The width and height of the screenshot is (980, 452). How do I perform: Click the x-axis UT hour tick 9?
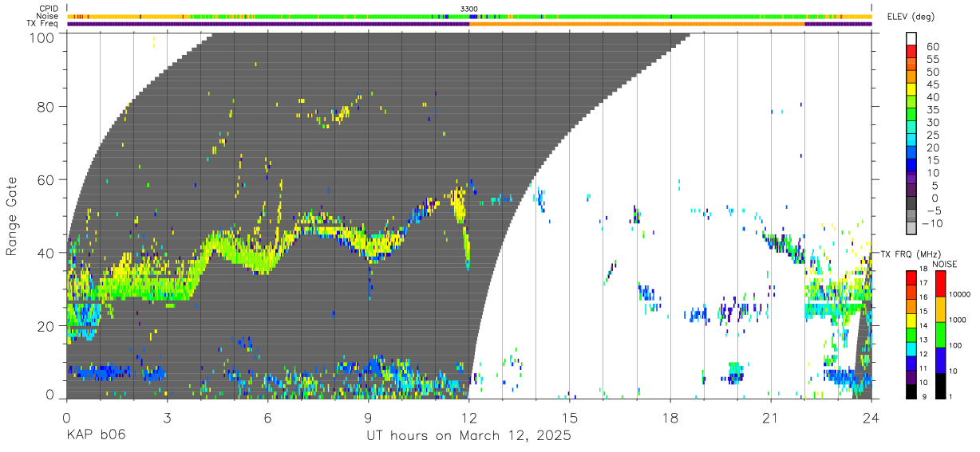pos(369,417)
